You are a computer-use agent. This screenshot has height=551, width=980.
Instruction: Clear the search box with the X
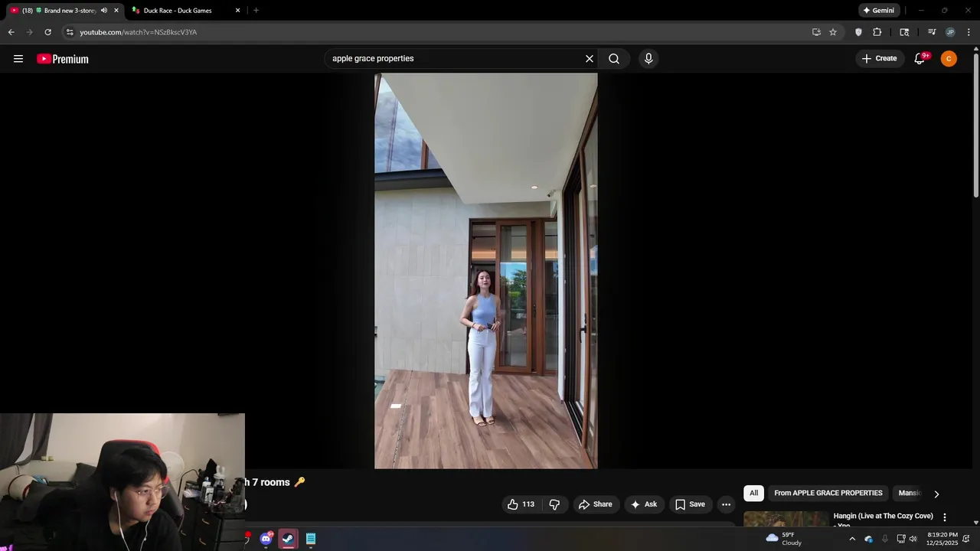(x=590, y=59)
